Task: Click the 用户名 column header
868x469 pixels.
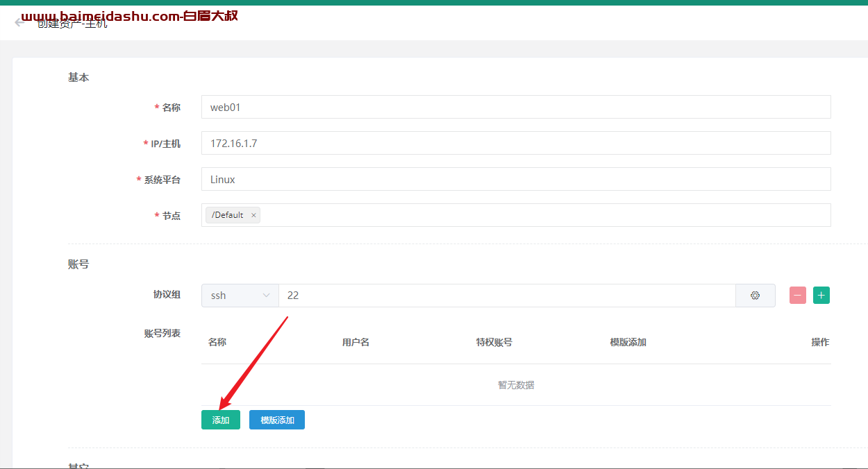Action: (356, 342)
